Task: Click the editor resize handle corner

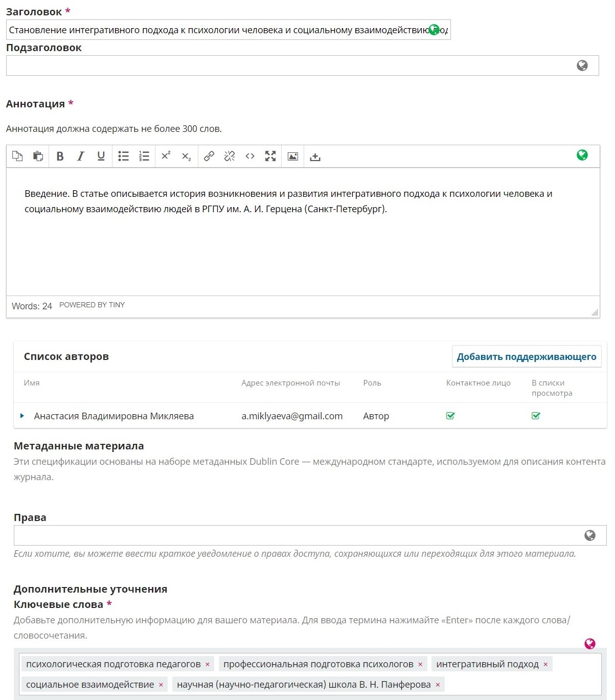Action: point(595,312)
